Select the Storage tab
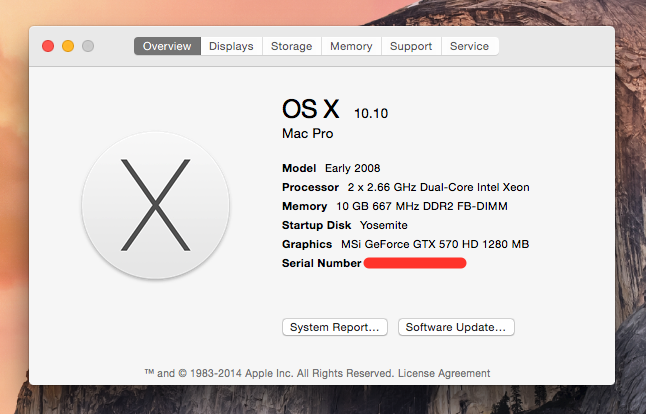 tap(292, 46)
